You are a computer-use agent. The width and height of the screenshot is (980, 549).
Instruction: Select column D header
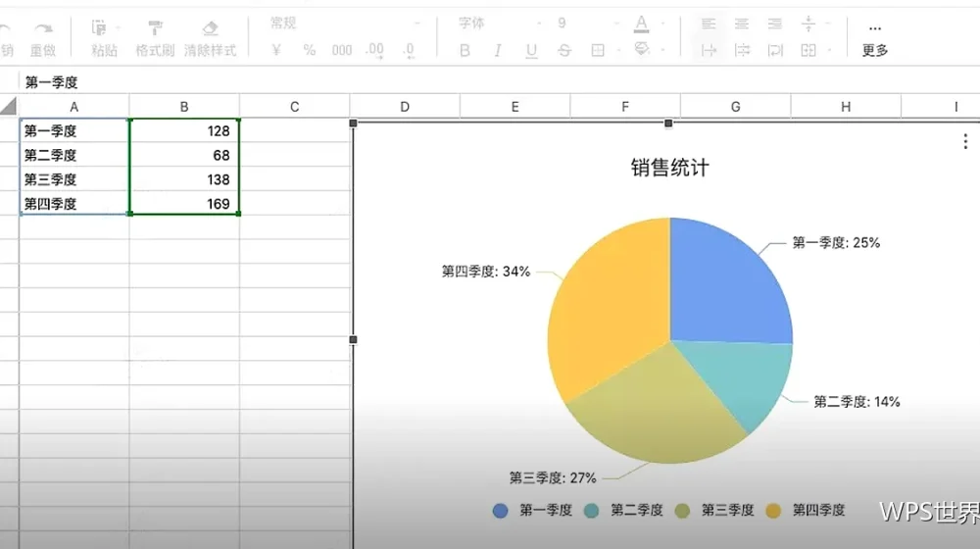[405, 107]
